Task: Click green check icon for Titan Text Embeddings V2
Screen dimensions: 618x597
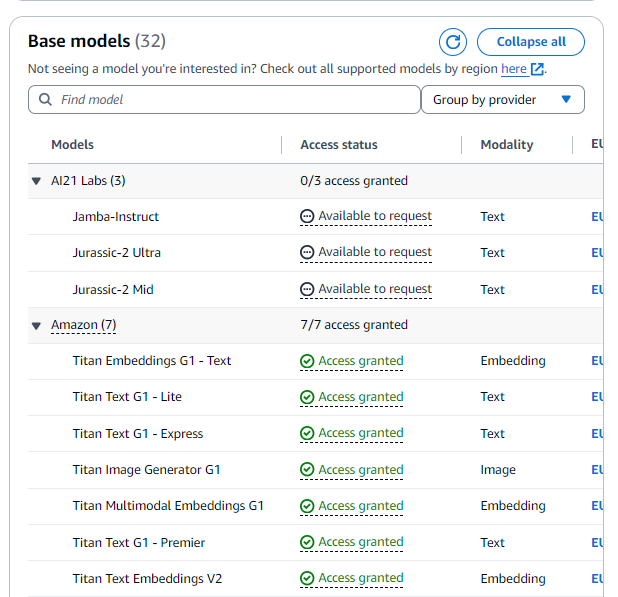Action: point(307,578)
